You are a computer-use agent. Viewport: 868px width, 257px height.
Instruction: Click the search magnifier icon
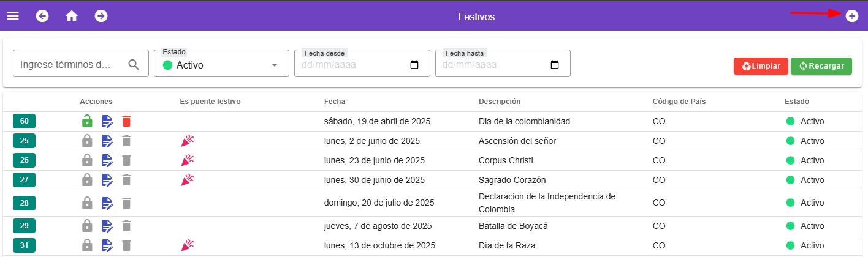point(134,64)
